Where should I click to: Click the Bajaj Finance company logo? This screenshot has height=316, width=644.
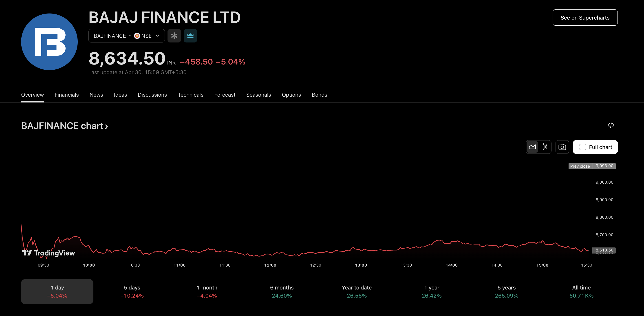pyautogui.click(x=49, y=42)
